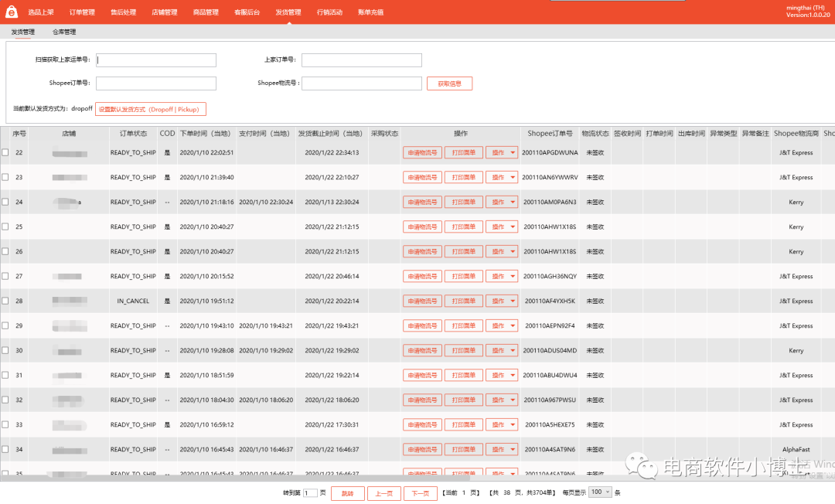Screen dimensions: 835x504
Task: Click the horizontal scrollbar under the table
Action: (234, 478)
